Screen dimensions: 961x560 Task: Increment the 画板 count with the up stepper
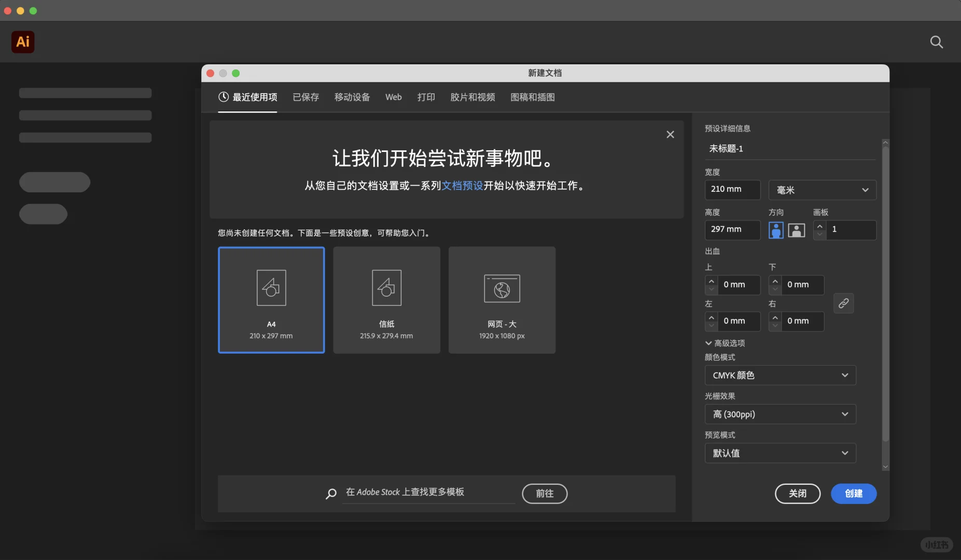pyautogui.click(x=819, y=227)
